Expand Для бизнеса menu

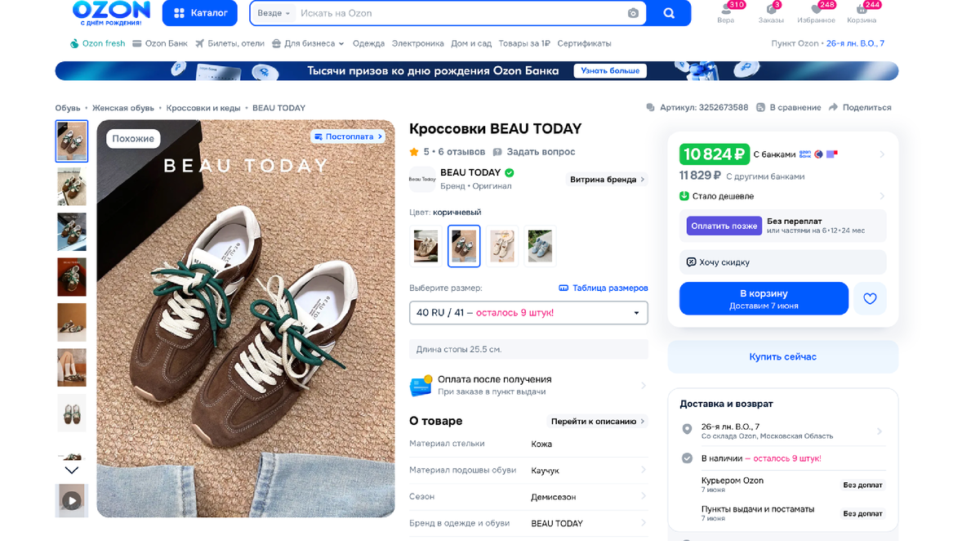308,43
